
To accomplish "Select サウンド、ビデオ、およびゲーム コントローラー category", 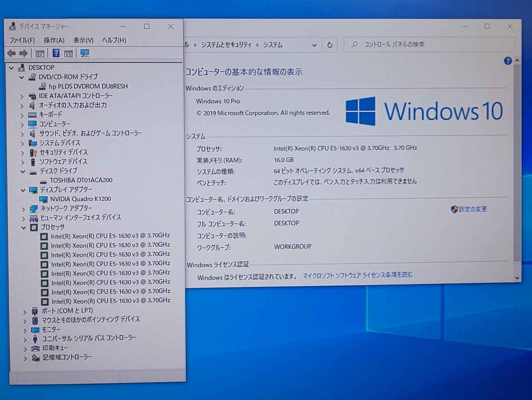I will 91,133.
